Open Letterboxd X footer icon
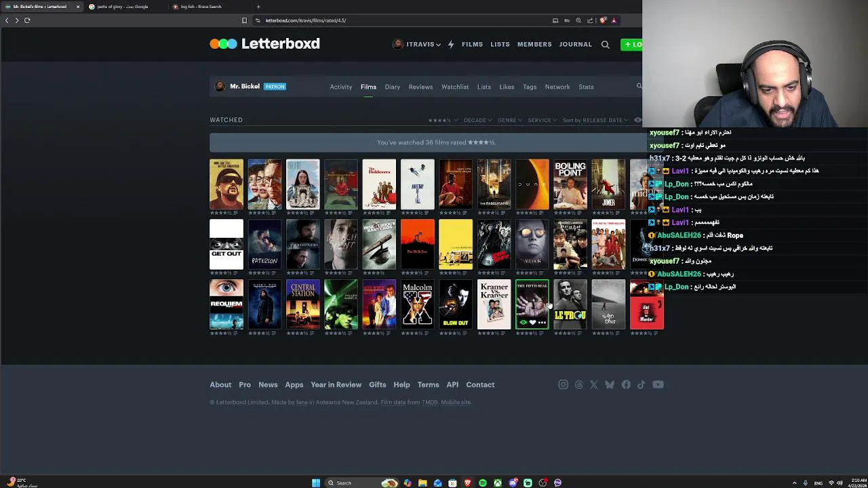This screenshot has height=488, width=868. coord(594,385)
